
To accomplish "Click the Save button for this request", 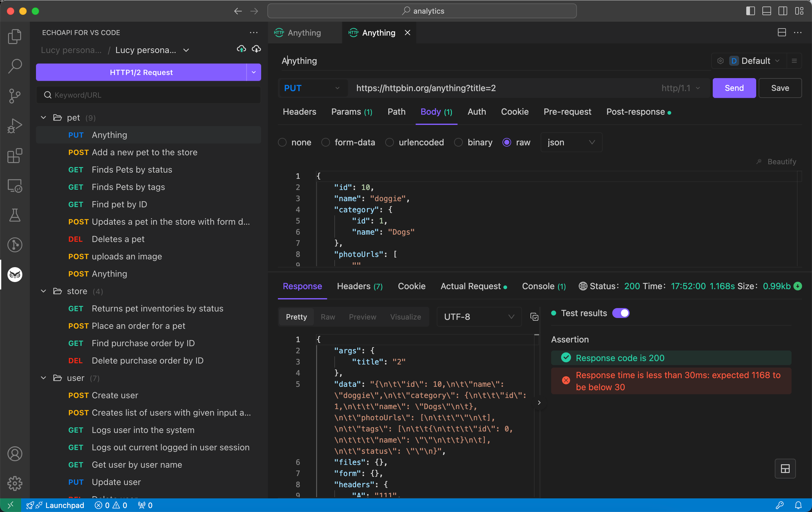I will pos(780,88).
